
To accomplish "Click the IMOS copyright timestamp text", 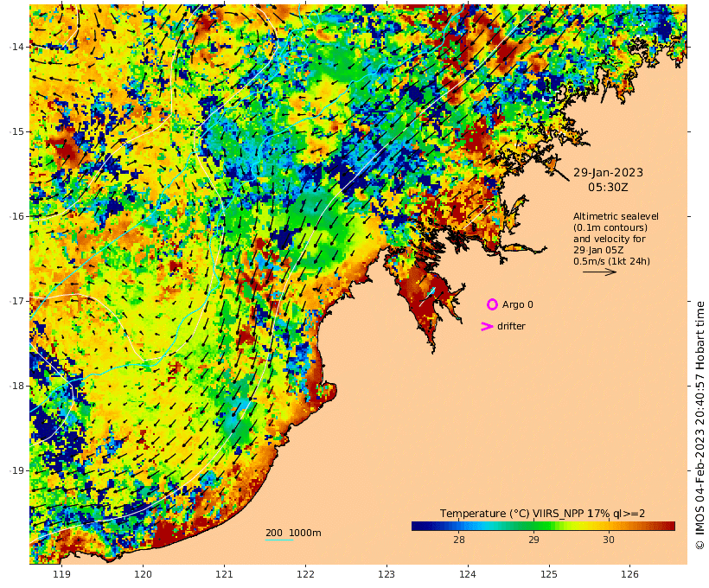I will click(700, 425).
